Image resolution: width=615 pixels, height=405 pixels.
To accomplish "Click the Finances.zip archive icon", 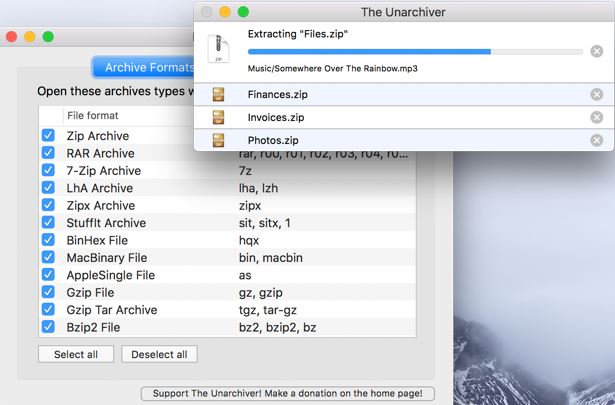I will point(218,94).
